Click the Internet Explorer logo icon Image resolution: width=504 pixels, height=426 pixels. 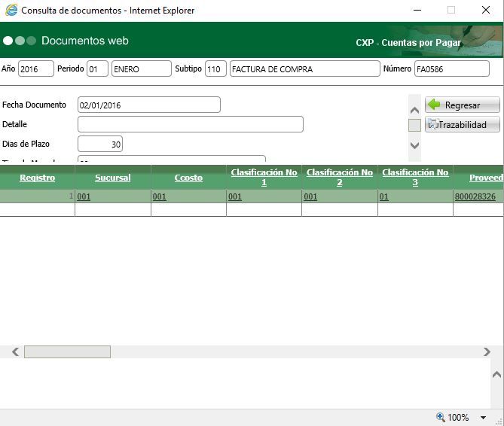(x=11, y=10)
